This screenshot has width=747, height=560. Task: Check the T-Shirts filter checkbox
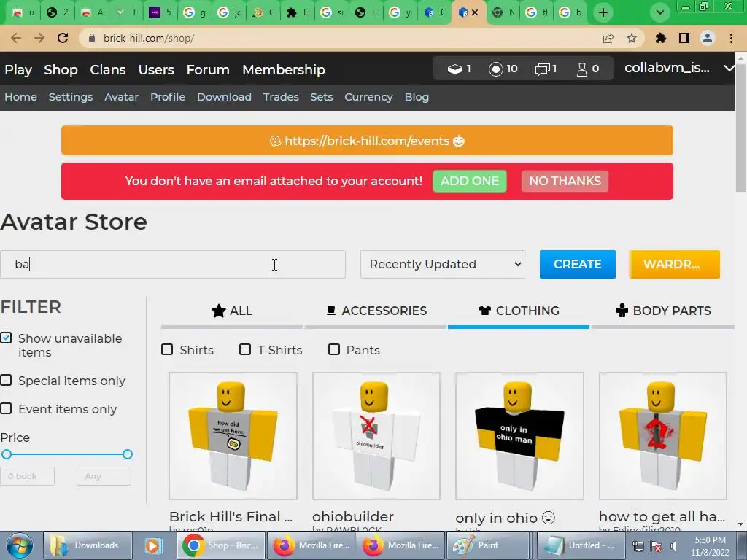click(245, 349)
